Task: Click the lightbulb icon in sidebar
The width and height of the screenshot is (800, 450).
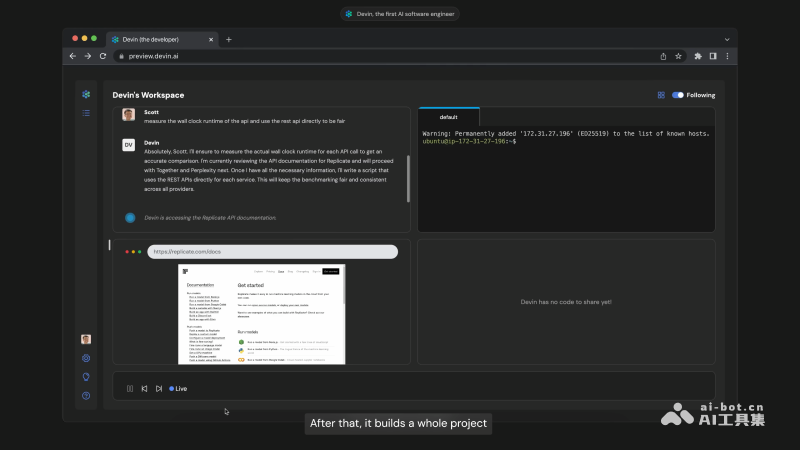Action: click(x=86, y=377)
